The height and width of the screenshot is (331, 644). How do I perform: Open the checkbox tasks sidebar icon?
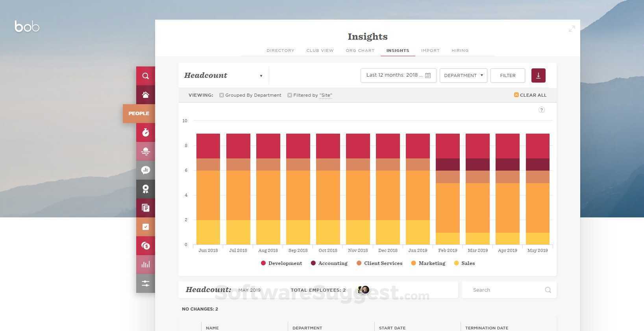(146, 227)
